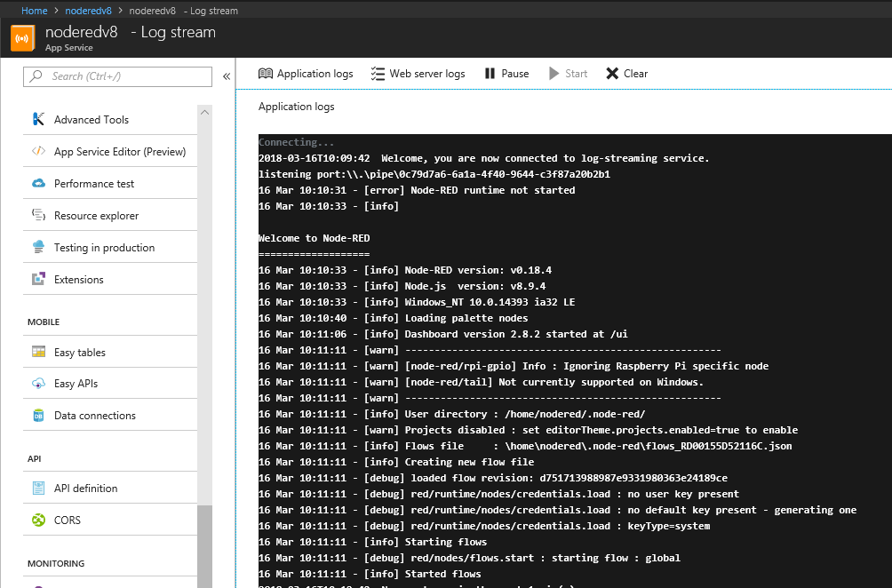Click the MOBILE section heading
892x588 pixels.
[44, 322]
